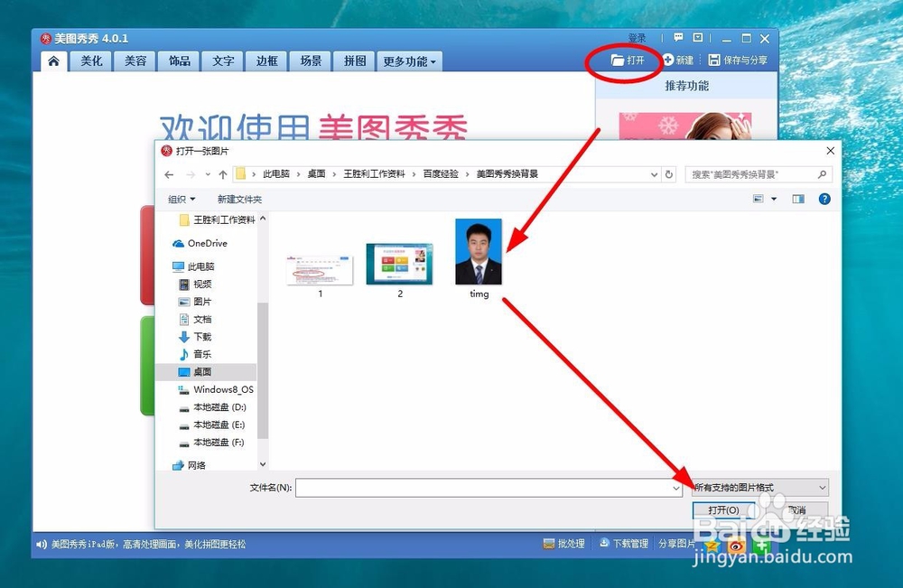
Task: Select 此电脑 in the navigation tree
Action: click(193, 266)
